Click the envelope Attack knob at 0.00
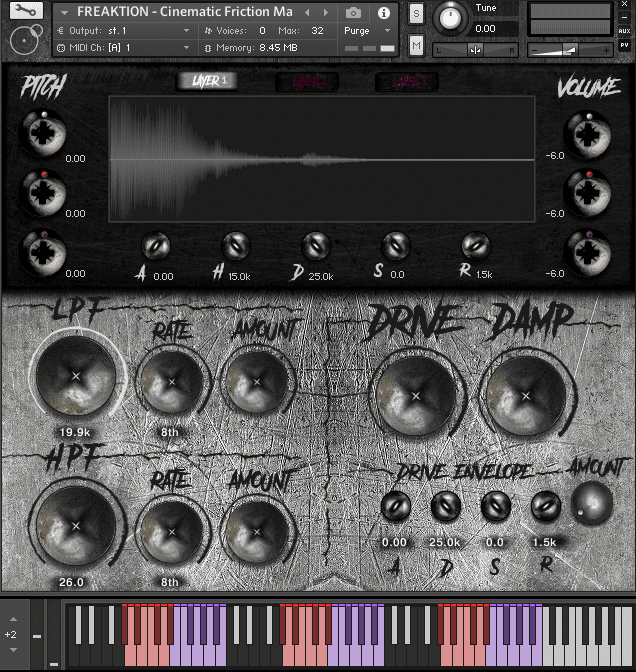This screenshot has height=672, width=636. pos(156,246)
